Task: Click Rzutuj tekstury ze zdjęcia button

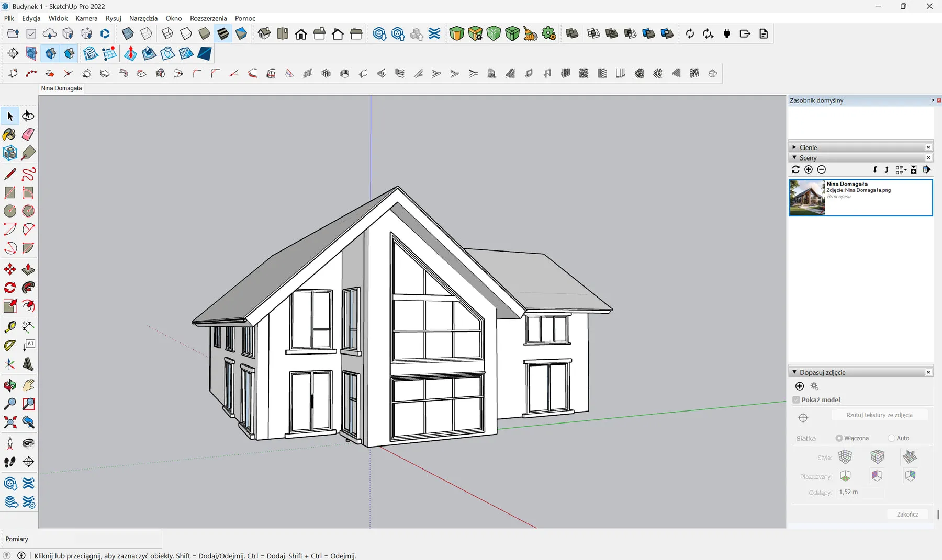Action: (x=879, y=415)
